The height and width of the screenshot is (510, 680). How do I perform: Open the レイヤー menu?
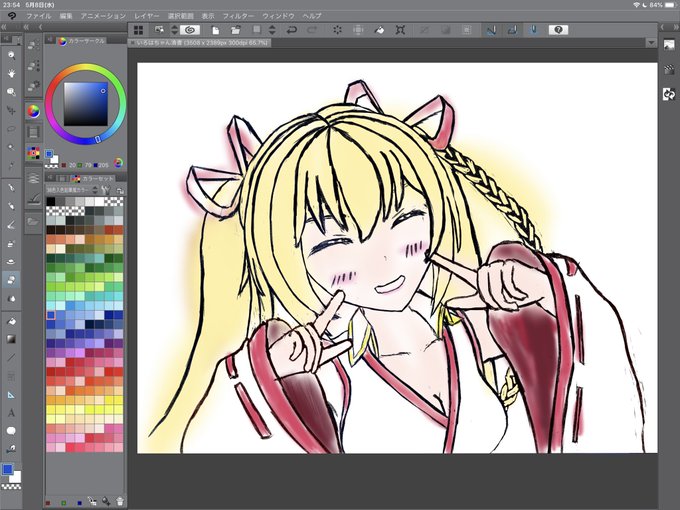click(x=147, y=16)
